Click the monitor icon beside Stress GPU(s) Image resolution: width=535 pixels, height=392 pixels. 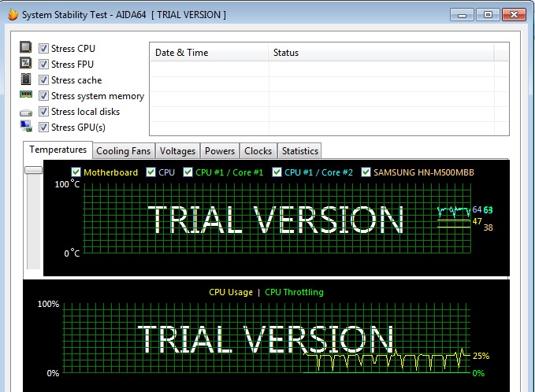(x=26, y=127)
